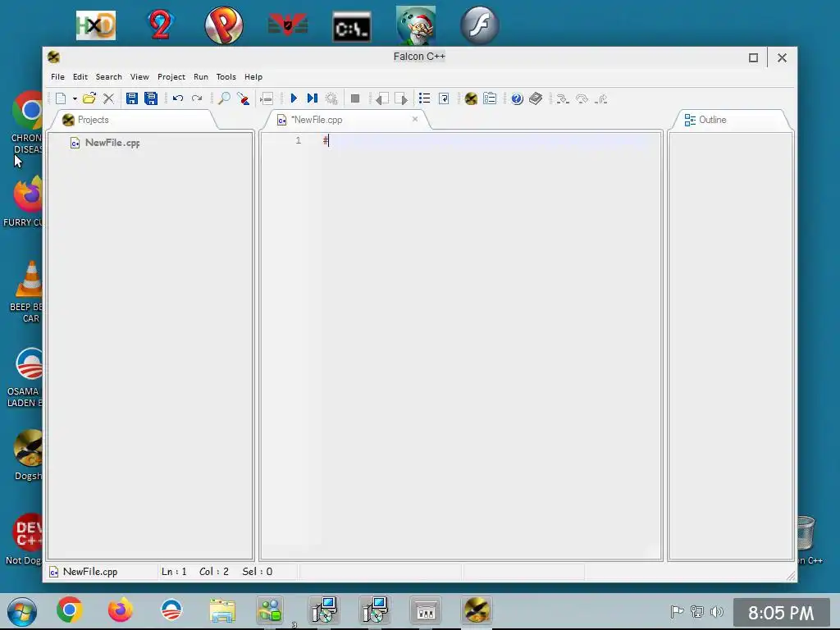Launch Chrome from the taskbar
The image size is (840, 630).
click(70, 610)
